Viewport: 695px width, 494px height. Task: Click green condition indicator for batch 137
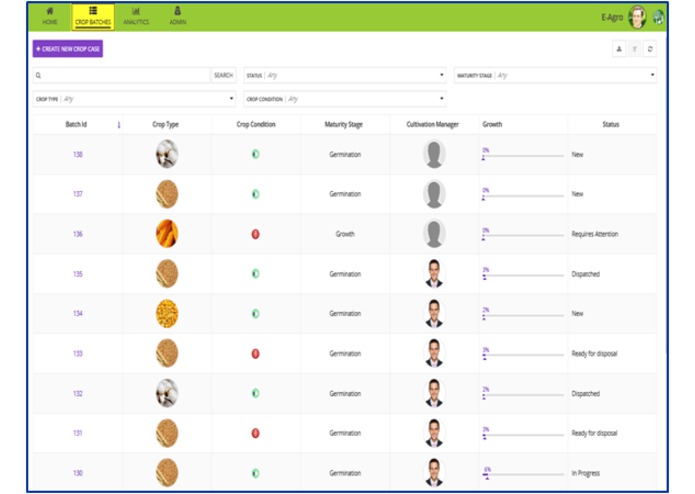click(255, 194)
